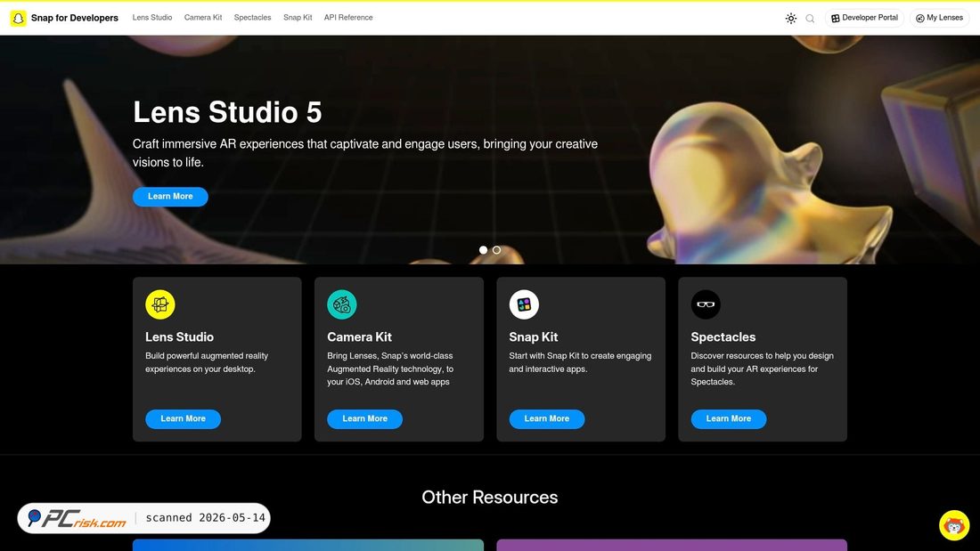Click the Lens Studio card title
Screen dimensions: 980x551
click(x=179, y=336)
